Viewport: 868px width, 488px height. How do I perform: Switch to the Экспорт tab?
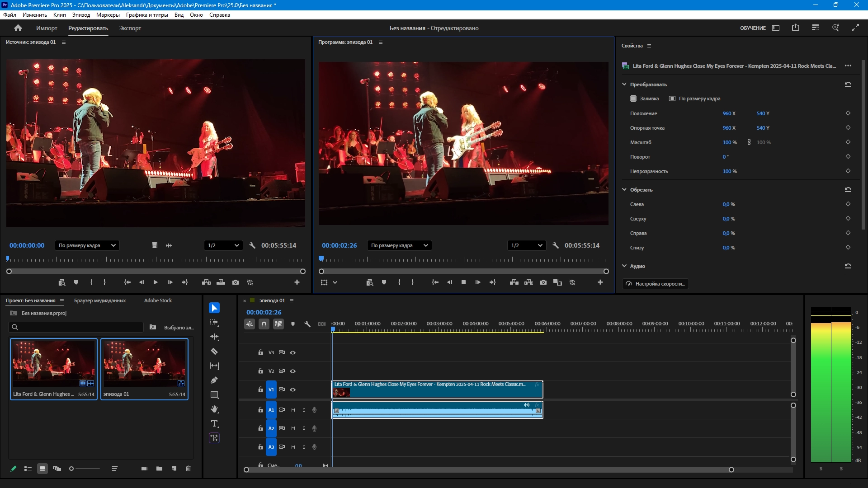click(x=130, y=28)
